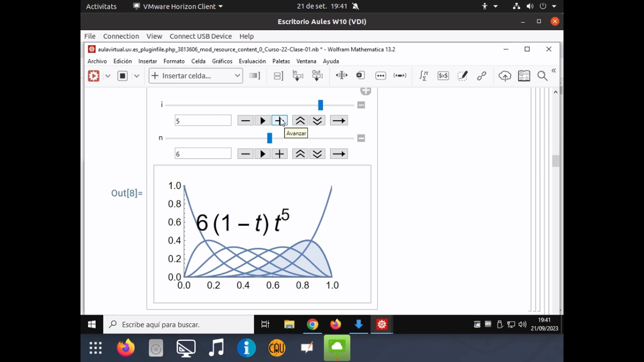Click the i value input field showing 5
Image resolution: width=644 pixels, height=362 pixels.
(x=203, y=120)
